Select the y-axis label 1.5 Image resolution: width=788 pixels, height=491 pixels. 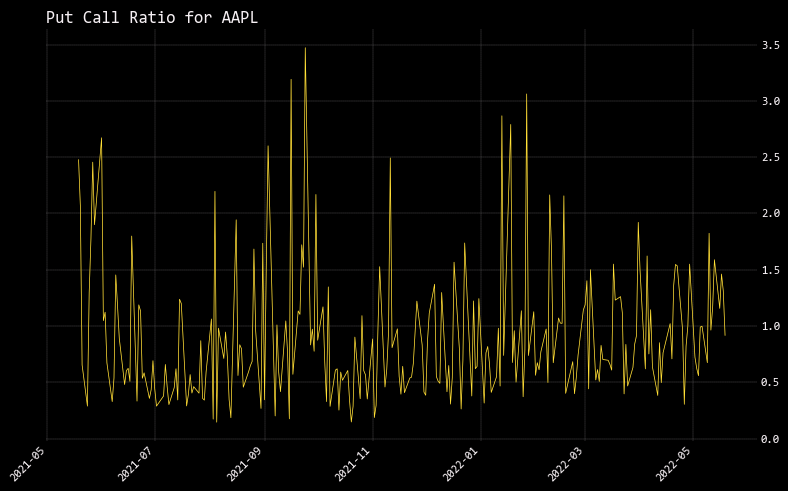click(x=770, y=270)
